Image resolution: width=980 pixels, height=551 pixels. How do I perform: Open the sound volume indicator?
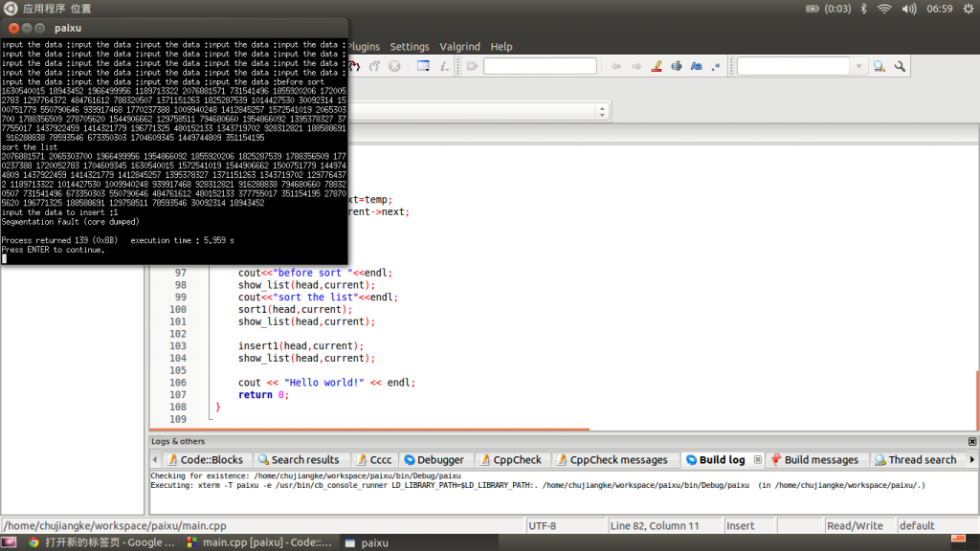click(x=909, y=9)
